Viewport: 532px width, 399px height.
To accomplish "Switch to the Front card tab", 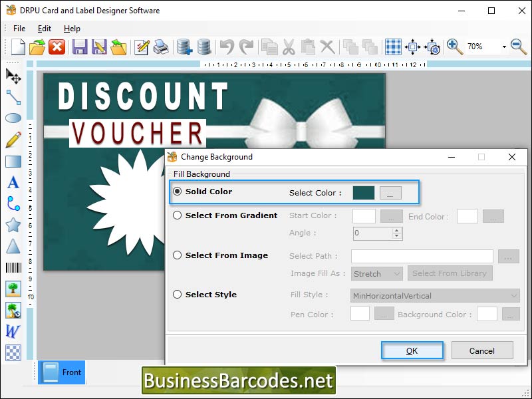I will [61, 372].
